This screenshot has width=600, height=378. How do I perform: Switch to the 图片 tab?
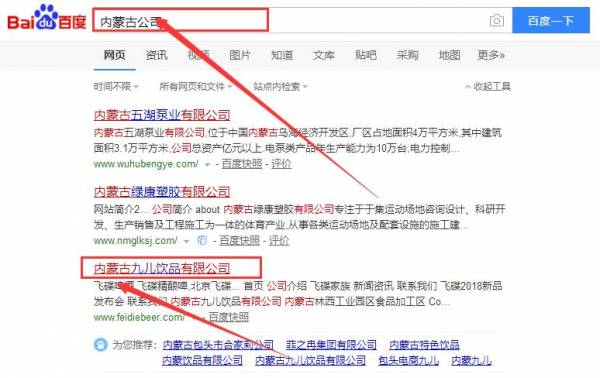click(240, 55)
